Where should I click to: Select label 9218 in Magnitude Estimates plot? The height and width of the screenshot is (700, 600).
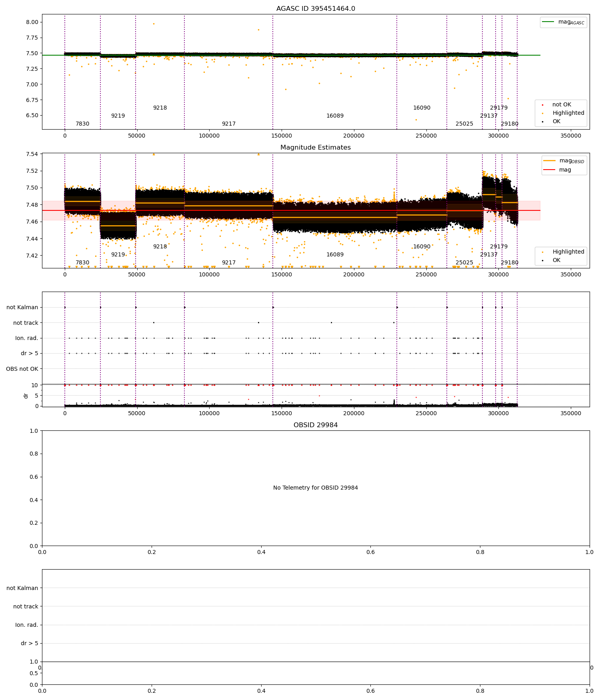point(160,247)
